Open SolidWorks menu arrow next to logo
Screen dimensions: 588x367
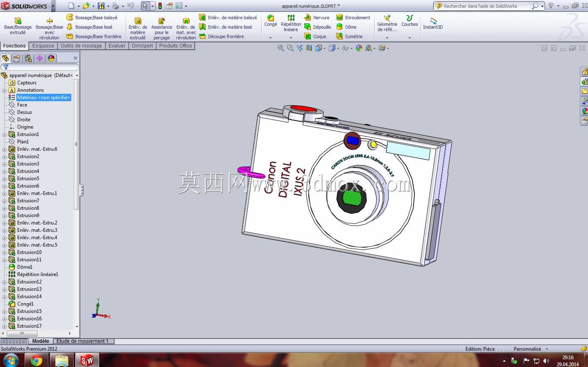tap(53, 6)
